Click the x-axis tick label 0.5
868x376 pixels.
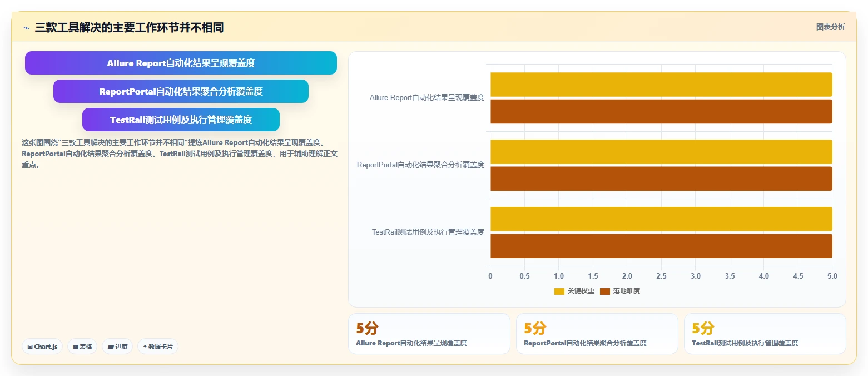524,276
